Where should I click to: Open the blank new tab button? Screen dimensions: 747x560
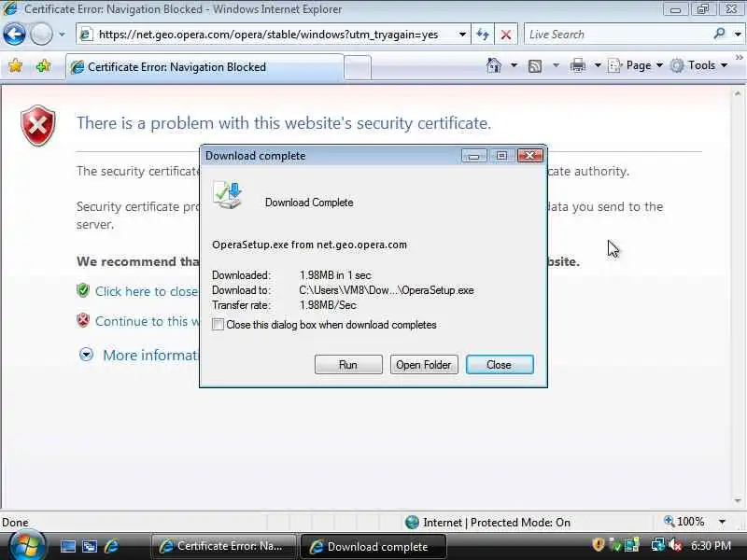tap(358, 67)
